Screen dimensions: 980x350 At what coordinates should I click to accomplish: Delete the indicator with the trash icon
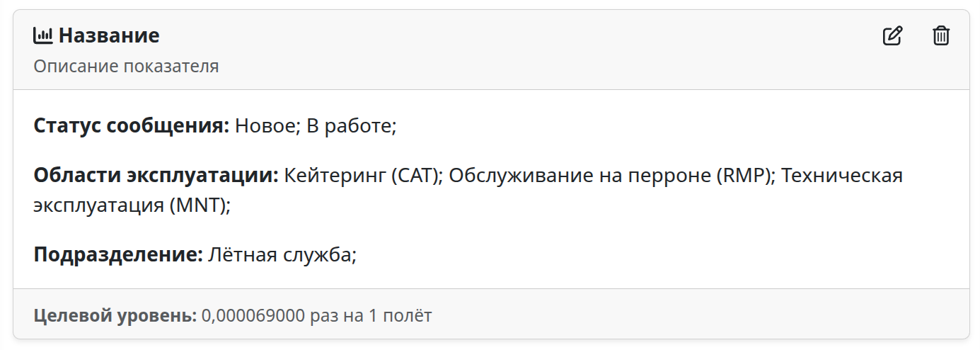tap(940, 35)
